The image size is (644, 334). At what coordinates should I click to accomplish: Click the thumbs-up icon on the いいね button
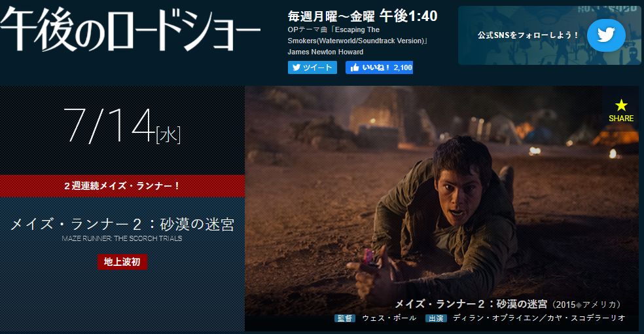(x=355, y=67)
